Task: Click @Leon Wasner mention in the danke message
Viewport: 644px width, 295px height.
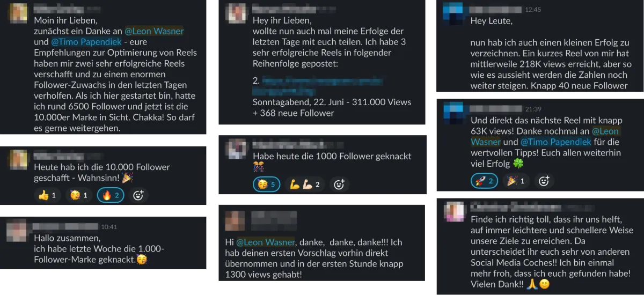Action: (265, 242)
